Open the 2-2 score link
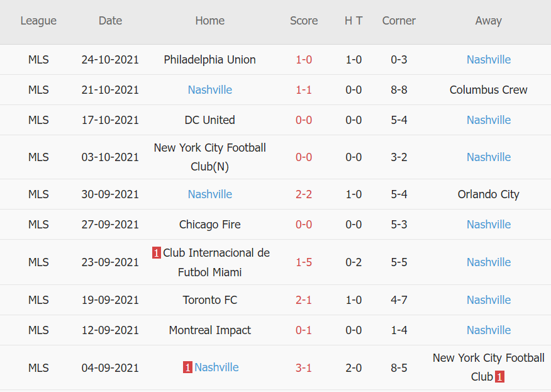Screen dimensions: 551x392 coord(304,194)
